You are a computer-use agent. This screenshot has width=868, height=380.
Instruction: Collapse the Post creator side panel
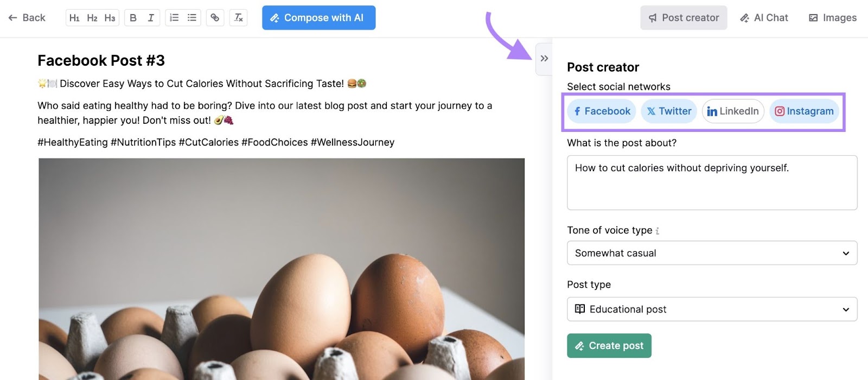[x=545, y=58]
